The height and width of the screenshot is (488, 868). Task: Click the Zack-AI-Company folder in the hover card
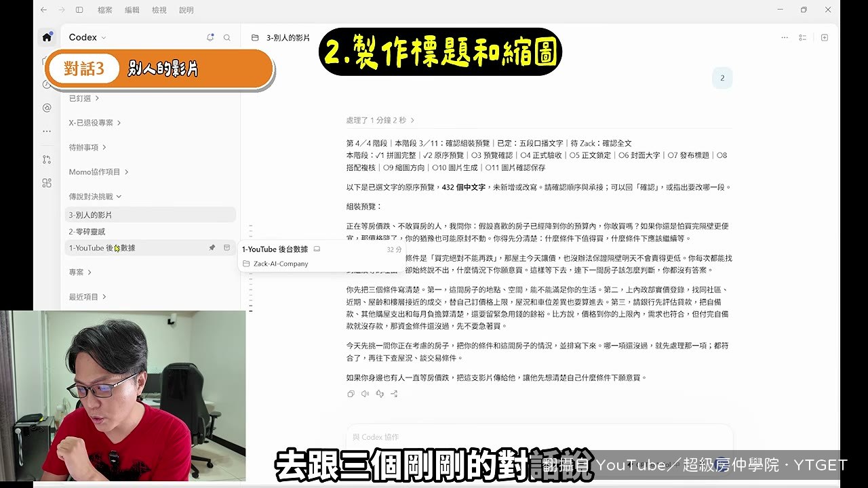tap(275, 264)
